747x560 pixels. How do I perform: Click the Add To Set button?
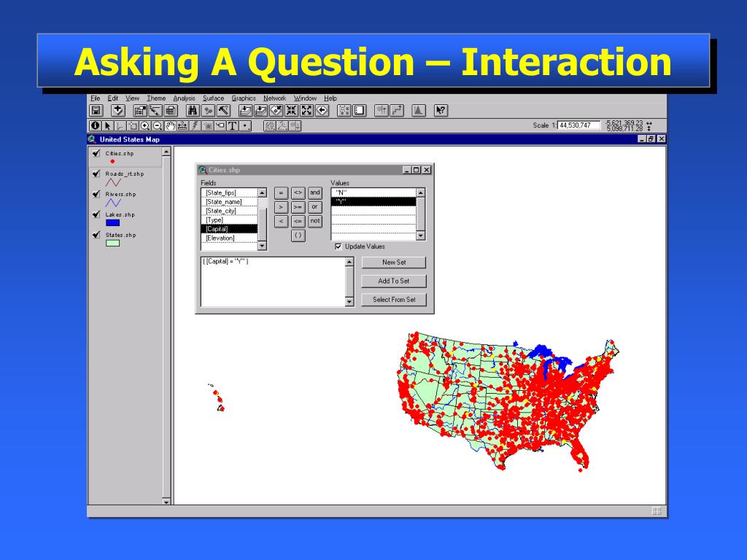pyautogui.click(x=393, y=281)
